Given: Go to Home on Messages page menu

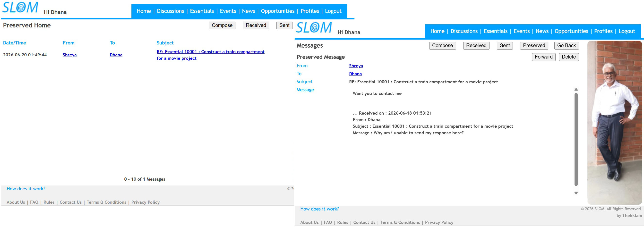Looking at the screenshot, I should pos(438,31).
